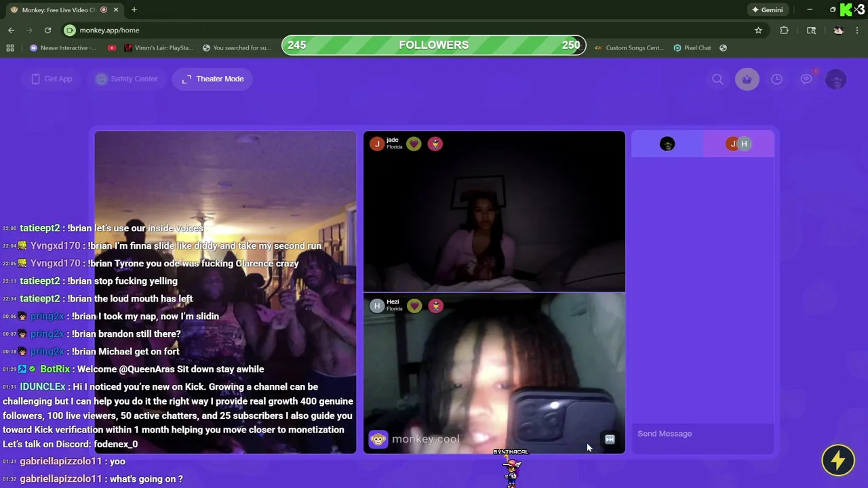Open the 'You searched for su...' bookmark
This screenshot has height=488, width=868.
click(x=236, y=47)
